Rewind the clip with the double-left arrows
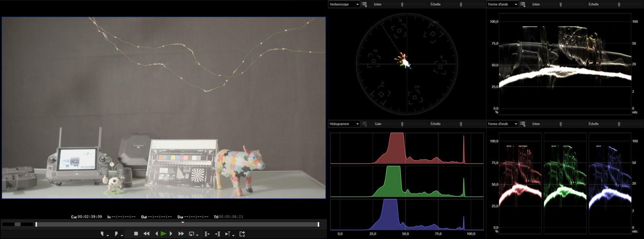The width and height of the screenshot is (644, 239). point(146,234)
